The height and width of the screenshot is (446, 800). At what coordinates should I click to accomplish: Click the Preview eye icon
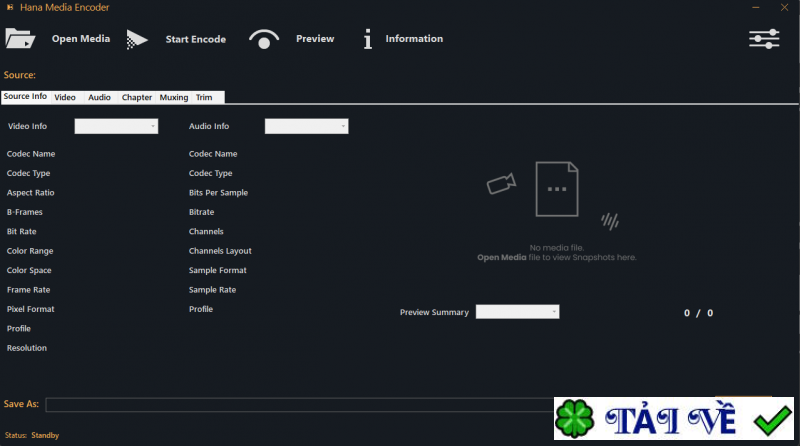[264, 39]
